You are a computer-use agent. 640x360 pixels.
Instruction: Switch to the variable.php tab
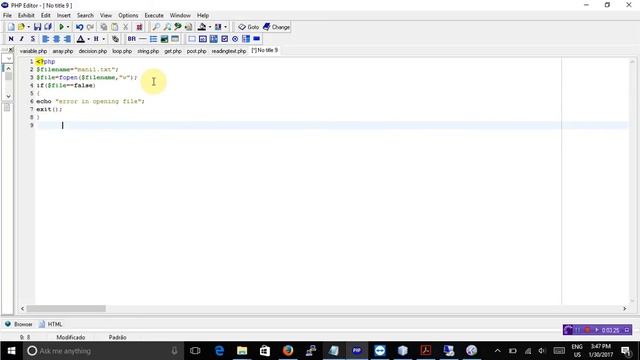33,51
